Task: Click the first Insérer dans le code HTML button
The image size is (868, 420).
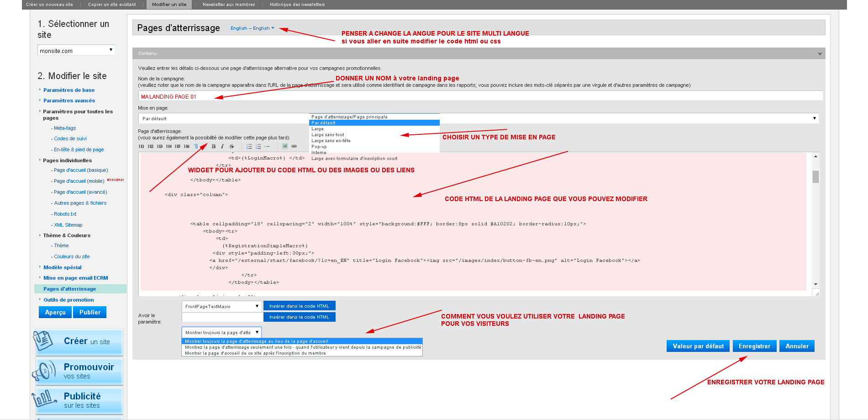Action: pyautogui.click(x=299, y=306)
